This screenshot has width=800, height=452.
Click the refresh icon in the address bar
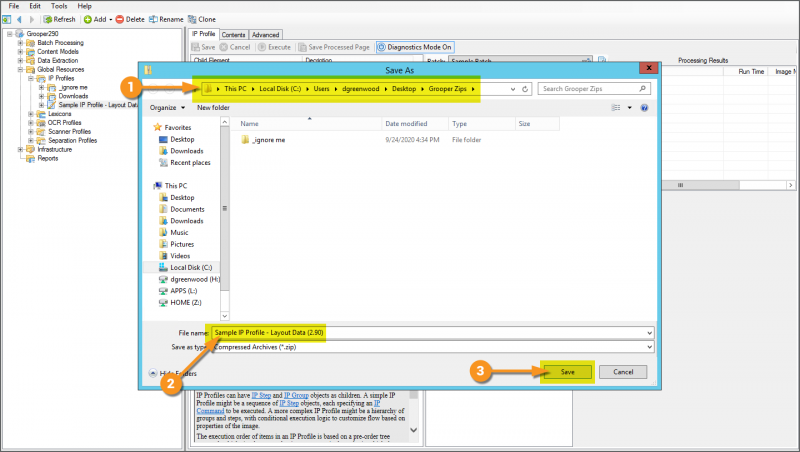coord(525,89)
